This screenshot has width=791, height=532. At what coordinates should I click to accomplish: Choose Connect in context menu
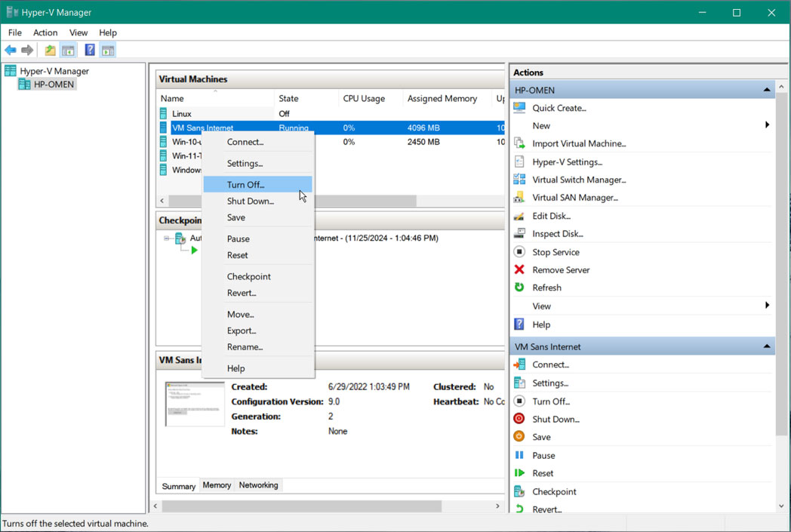pyautogui.click(x=258, y=142)
